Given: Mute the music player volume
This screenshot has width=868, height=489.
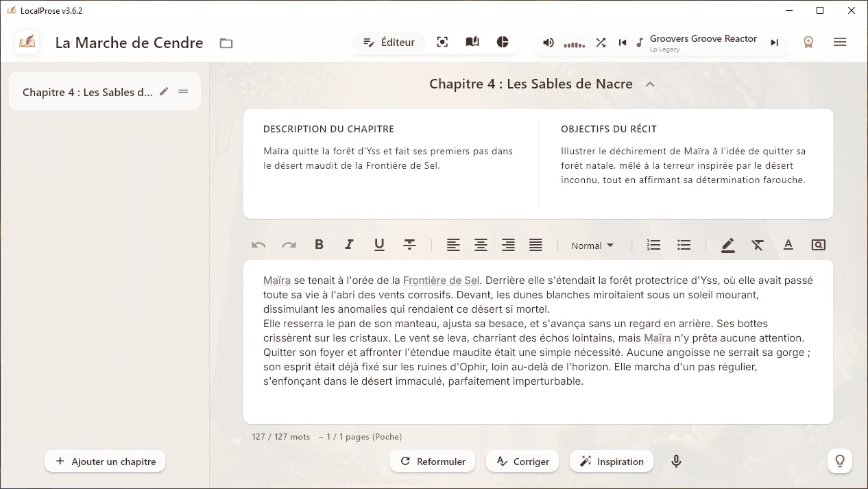Looking at the screenshot, I should coord(548,43).
